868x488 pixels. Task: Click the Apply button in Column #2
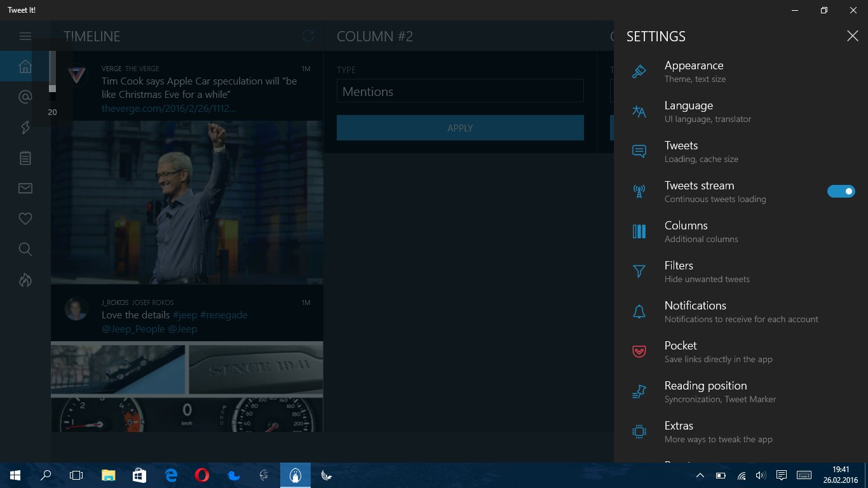point(460,128)
